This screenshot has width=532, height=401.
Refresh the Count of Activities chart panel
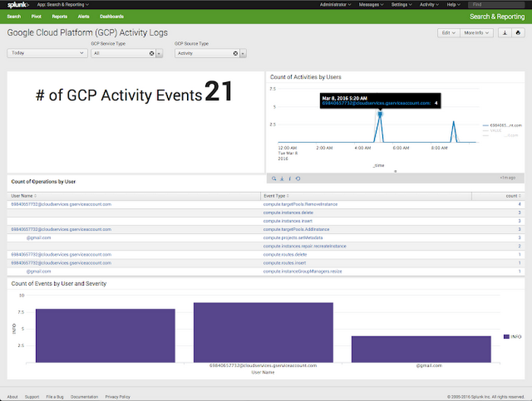click(x=298, y=178)
